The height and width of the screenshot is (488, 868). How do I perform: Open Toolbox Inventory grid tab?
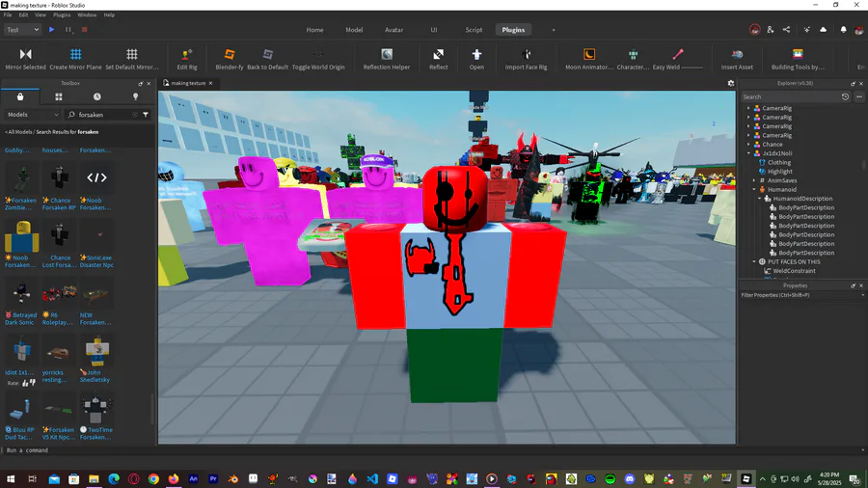click(x=59, y=96)
